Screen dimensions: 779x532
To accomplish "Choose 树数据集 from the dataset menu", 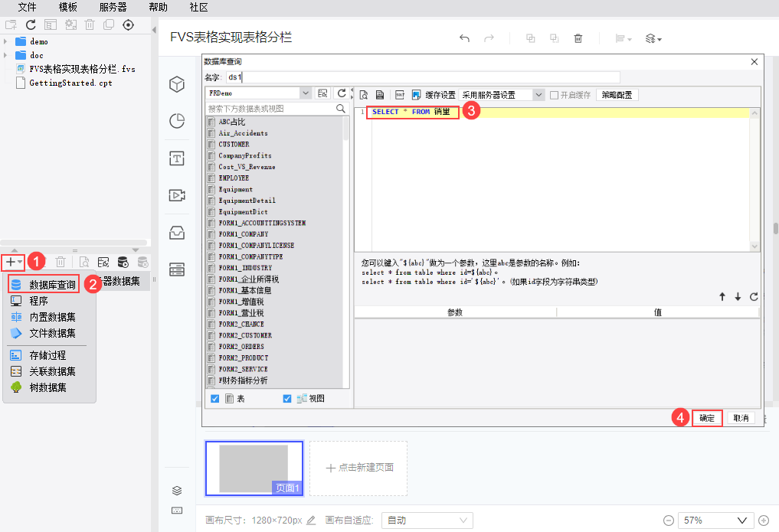I will (49, 387).
